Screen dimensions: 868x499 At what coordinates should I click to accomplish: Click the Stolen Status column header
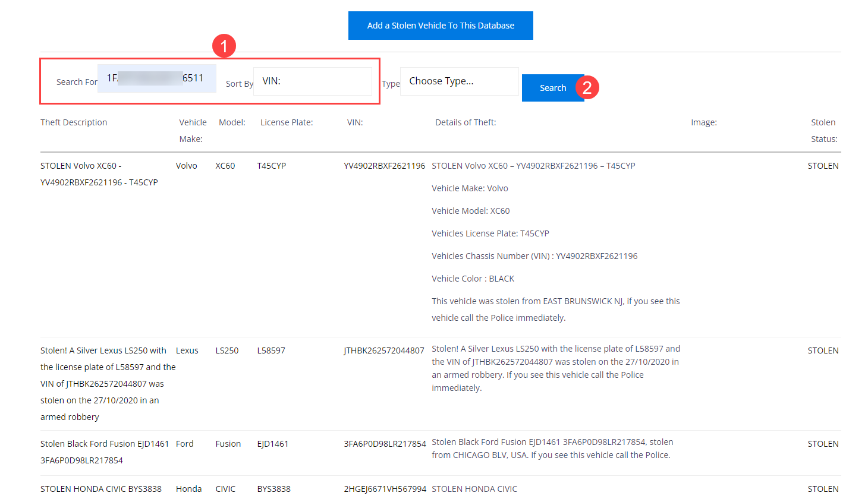[824, 131]
